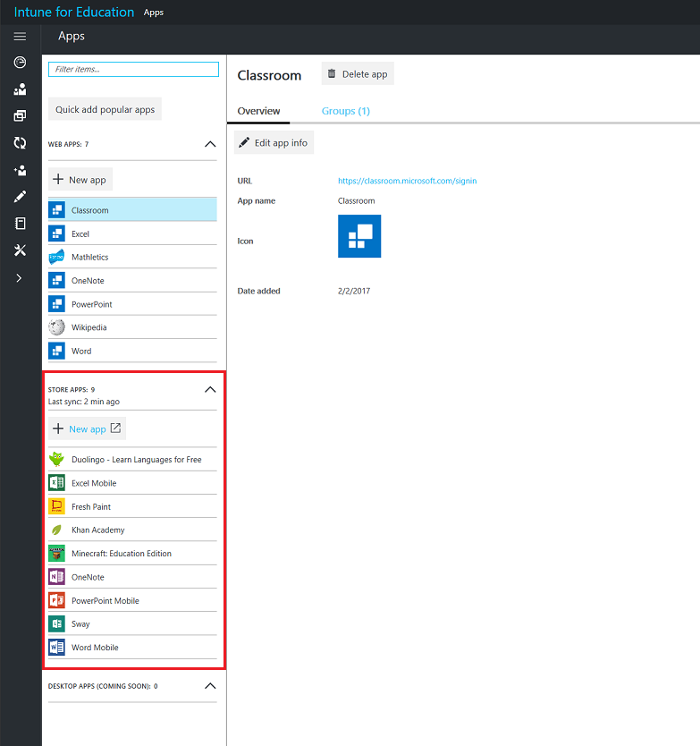Select Duolingo - Learn Languages for Free
The height and width of the screenshot is (746, 700).
(132, 459)
